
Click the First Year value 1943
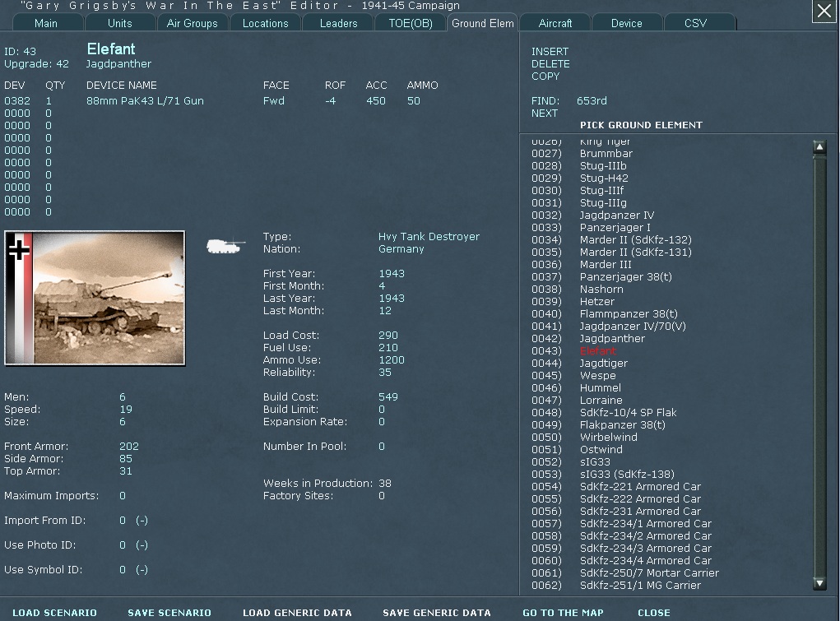point(392,274)
